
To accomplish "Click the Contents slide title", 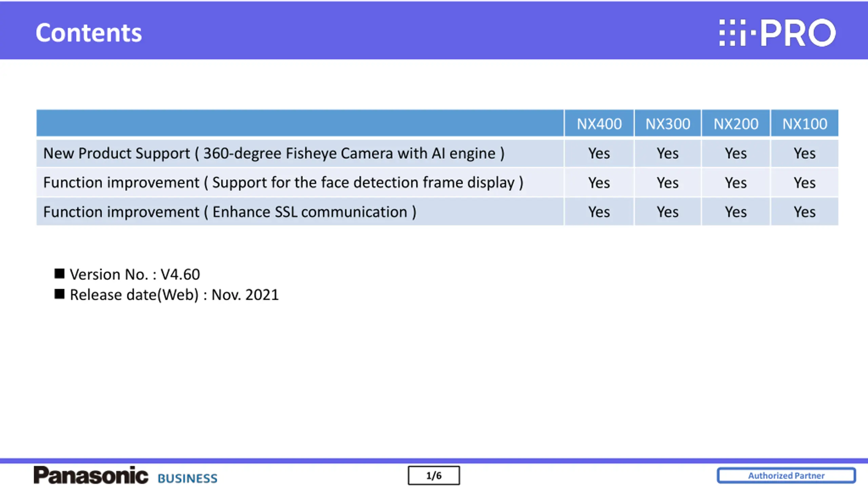I will tap(89, 33).
